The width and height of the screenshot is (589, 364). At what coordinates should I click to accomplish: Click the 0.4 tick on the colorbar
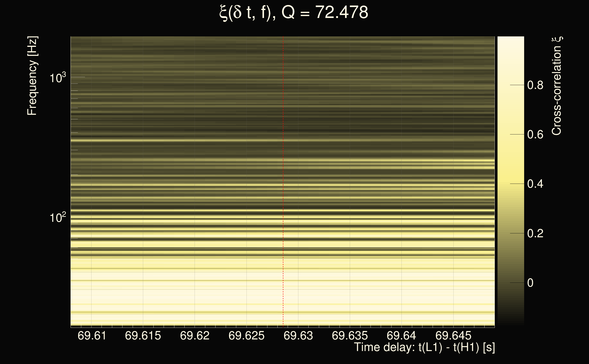pos(535,184)
